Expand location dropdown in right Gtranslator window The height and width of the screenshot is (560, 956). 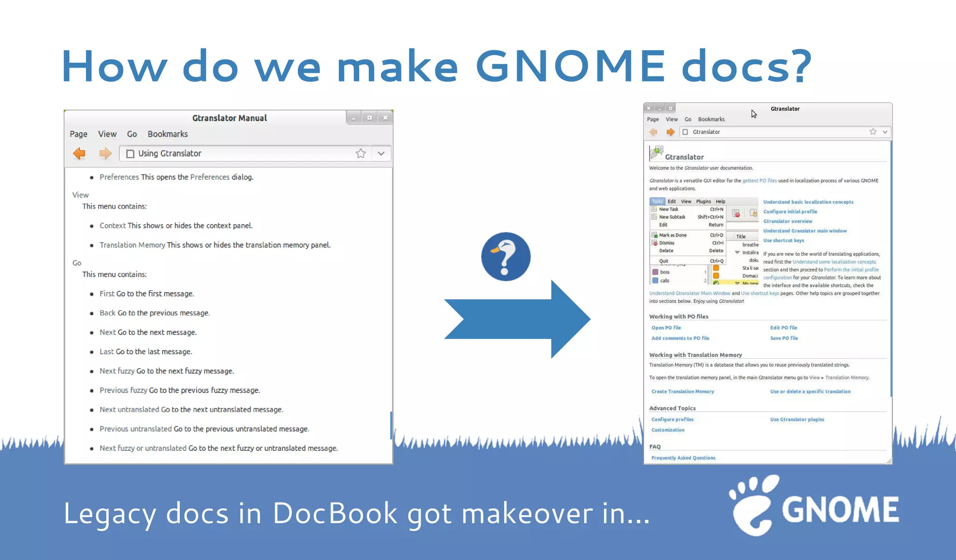(885, 132)
